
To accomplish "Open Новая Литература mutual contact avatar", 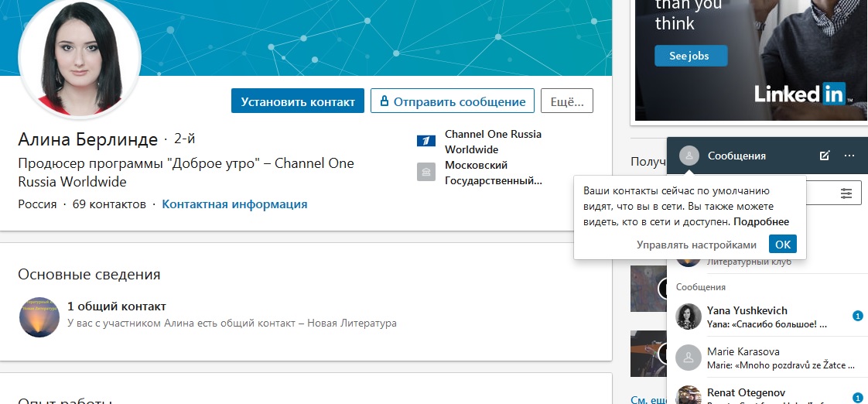I will pos(39,317).
